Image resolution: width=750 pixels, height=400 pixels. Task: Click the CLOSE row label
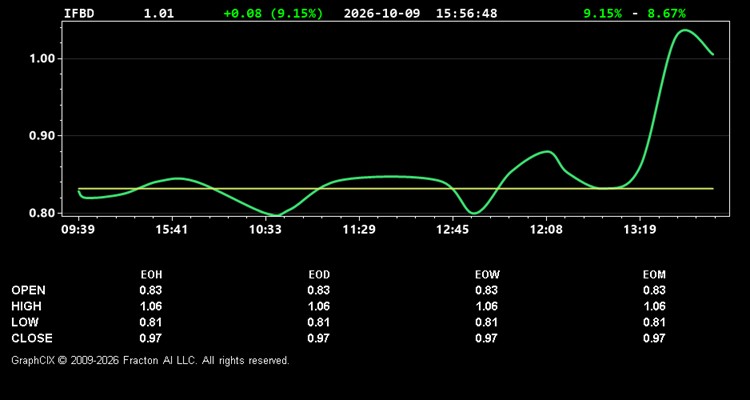click(32, 338)
